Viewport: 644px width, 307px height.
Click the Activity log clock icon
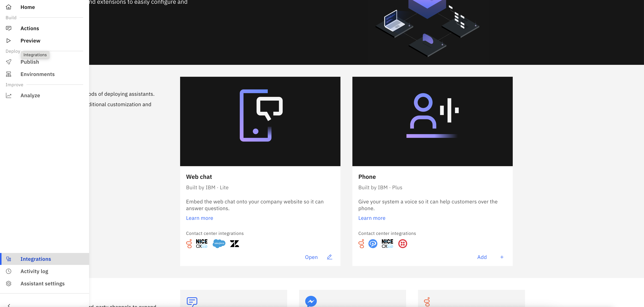(9, 271)
